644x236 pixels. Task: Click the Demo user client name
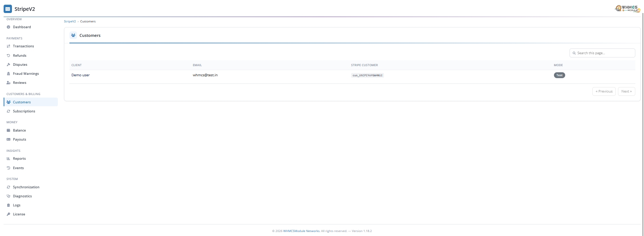click(81, 75)
